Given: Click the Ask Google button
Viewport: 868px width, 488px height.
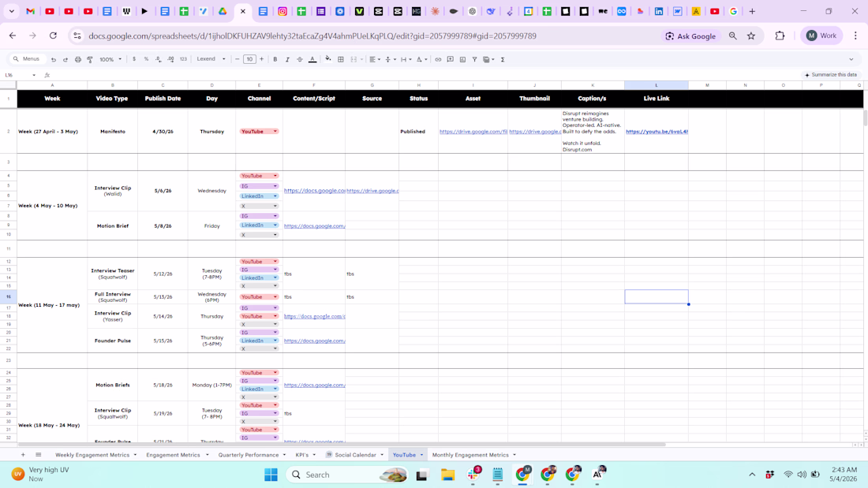Looking at the screenshot, I should (x=690, y=36).
